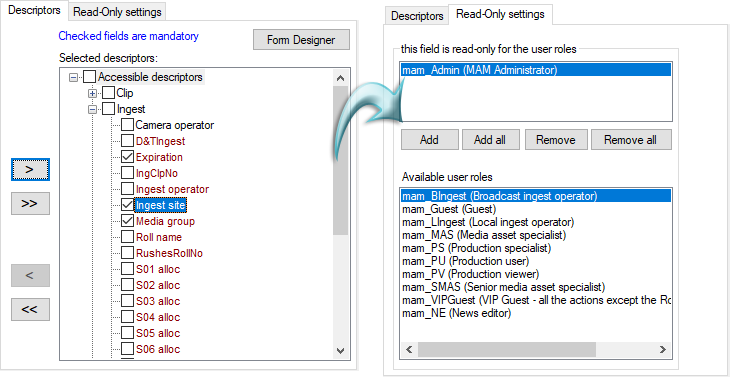This screenshot has height=377, width=731.
Task: Open the Descriptors tab in the right panel
Action: tap(417, 16)
